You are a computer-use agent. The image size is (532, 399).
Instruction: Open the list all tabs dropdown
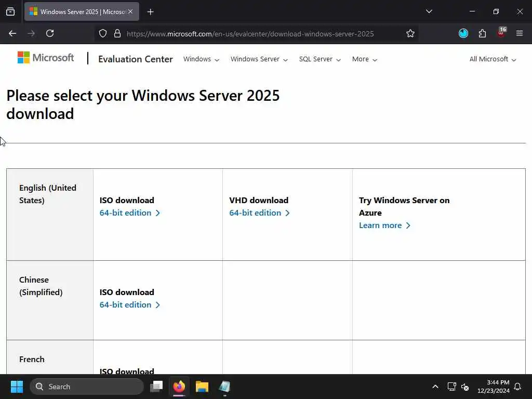click(429, 11)
